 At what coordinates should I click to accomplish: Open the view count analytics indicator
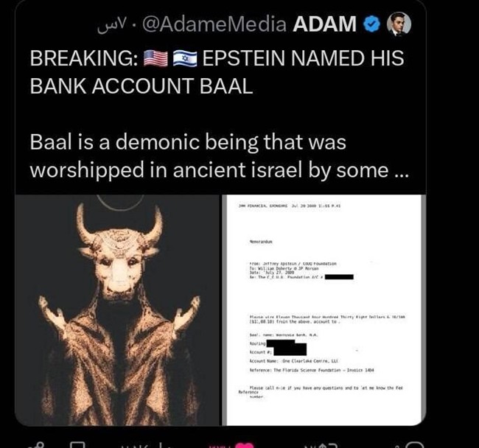click(x=144, y=445)
